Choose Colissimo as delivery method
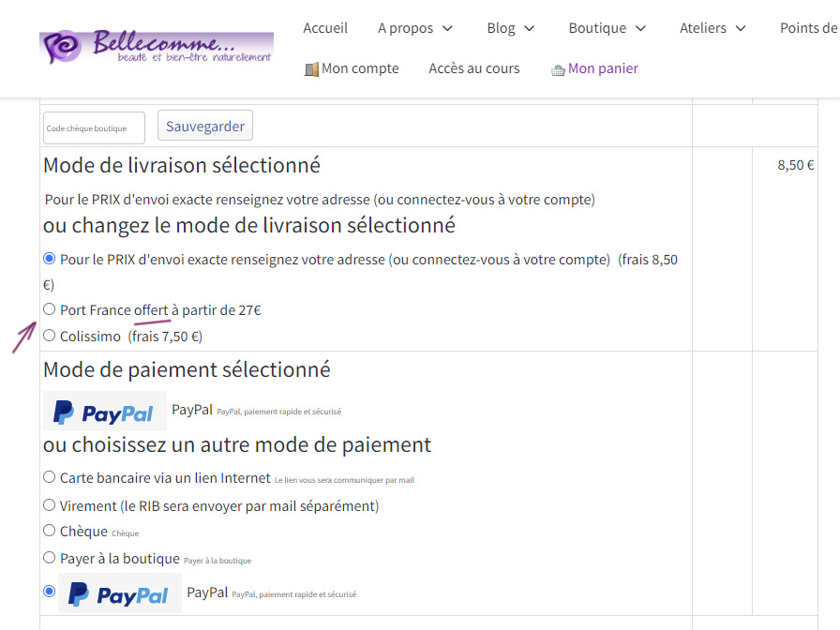 point(49,335)
